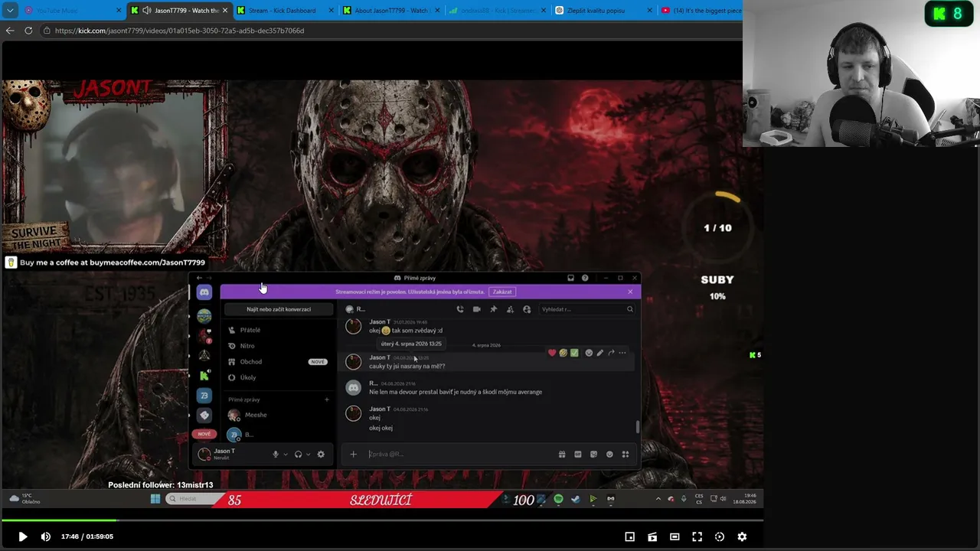Viewport: 980px width, 551px height.
Task: Click the kick.com address bar
Action: click(x=390, y=31)
